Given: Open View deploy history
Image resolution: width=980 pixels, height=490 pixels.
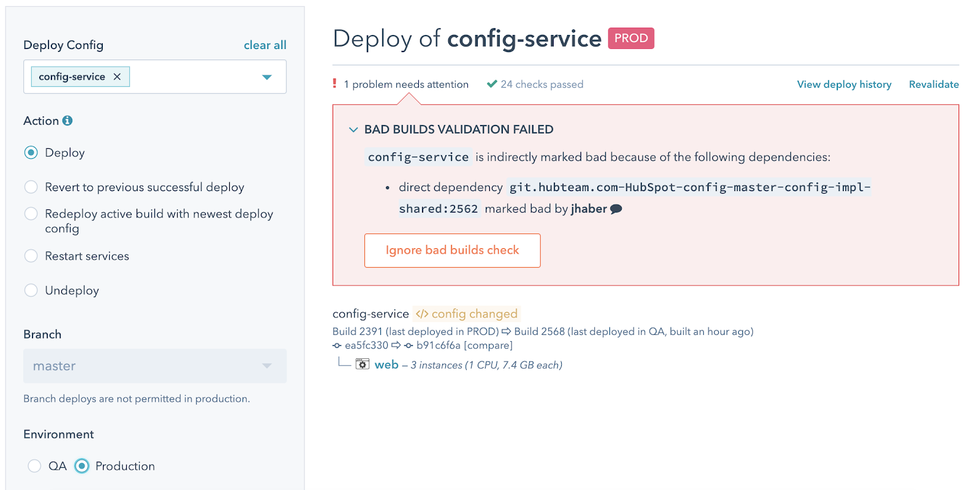Looking at the screenshot, I should 844,85.
